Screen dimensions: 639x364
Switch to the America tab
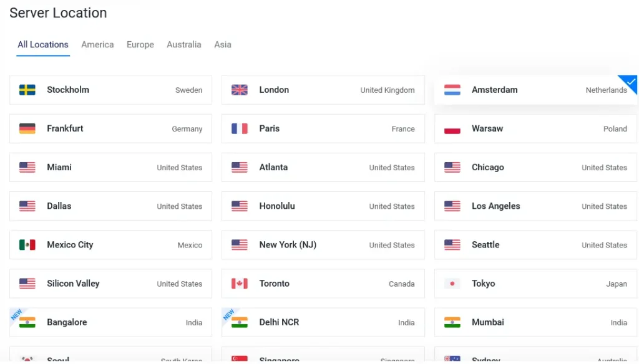[x=97, y=44]
